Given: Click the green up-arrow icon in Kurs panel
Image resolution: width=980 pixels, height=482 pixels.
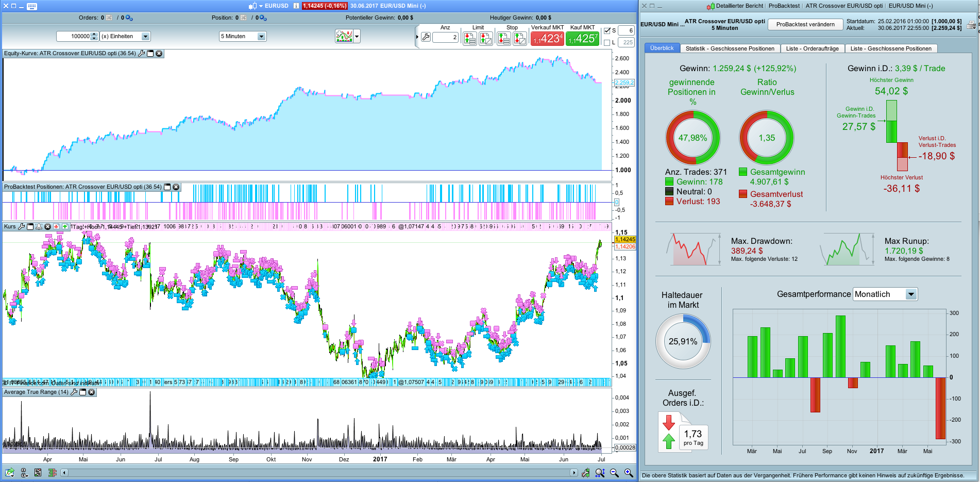Looking at the screenshot, I should (x=65, y=226).
